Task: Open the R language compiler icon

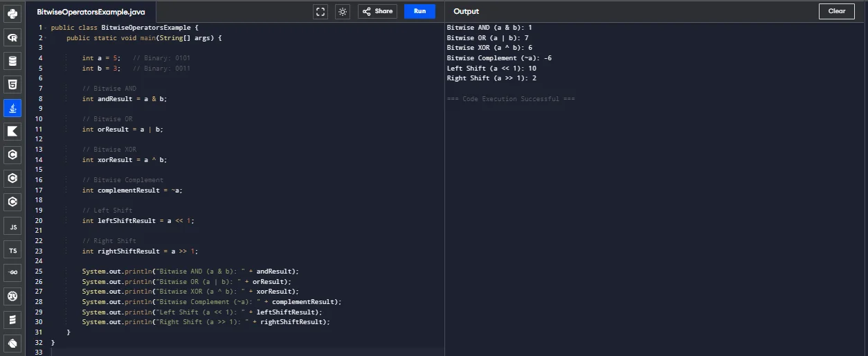Action: (x=12, y=37)
